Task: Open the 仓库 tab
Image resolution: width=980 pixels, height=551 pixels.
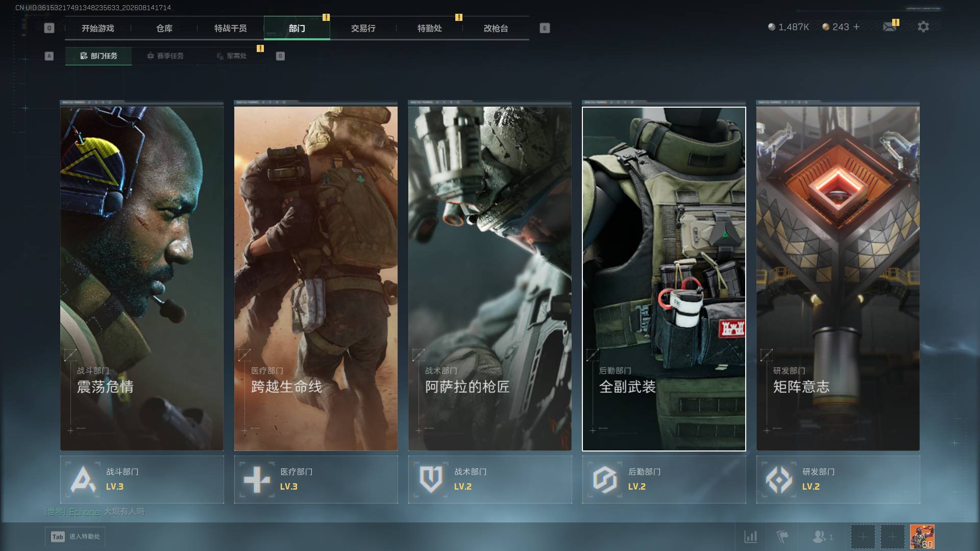Action: click(x=164, y=28)
